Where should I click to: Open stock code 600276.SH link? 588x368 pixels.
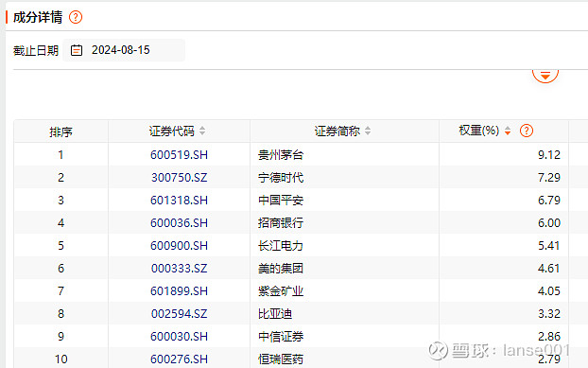tap(179, 359)
